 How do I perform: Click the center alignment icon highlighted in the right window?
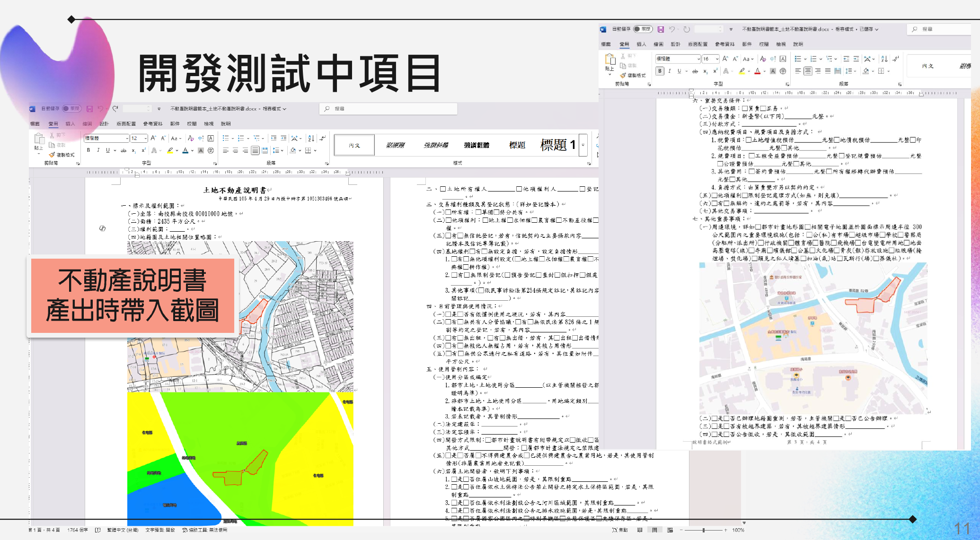pyautogui.click(x=808, y=71)
